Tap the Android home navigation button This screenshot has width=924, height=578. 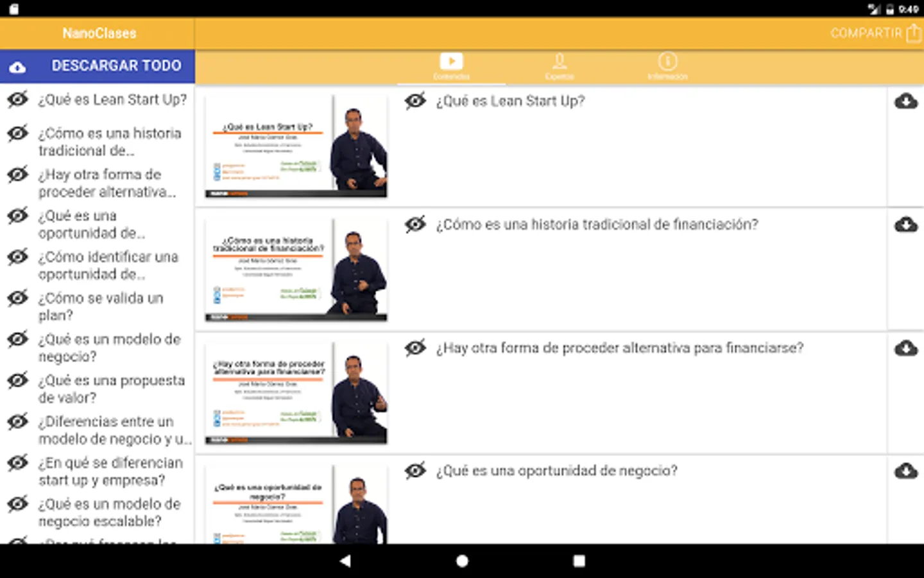[x=462, y=561]
